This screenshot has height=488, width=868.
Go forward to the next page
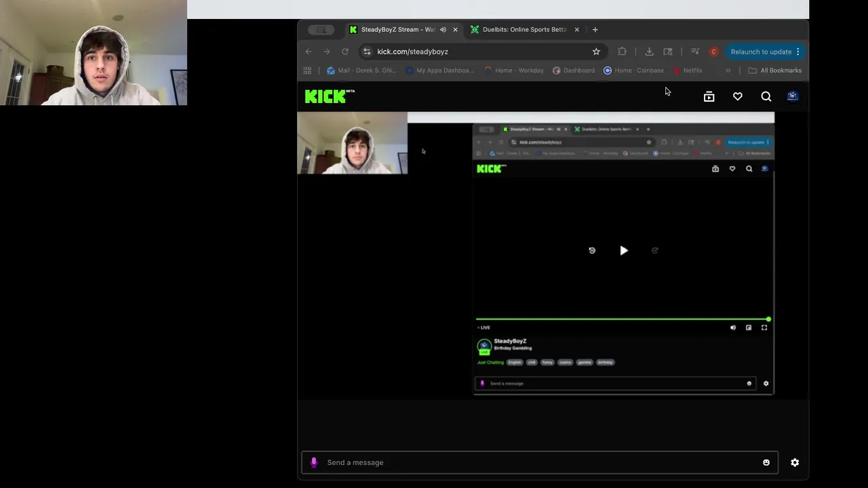(x=327, y=52)
